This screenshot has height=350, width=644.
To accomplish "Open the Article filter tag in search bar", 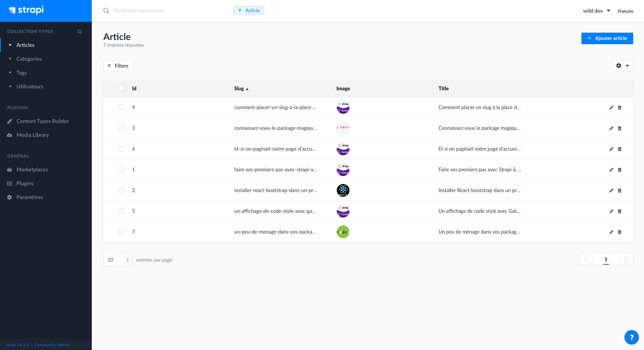I will pyautogui.click(x=249, y=10).
